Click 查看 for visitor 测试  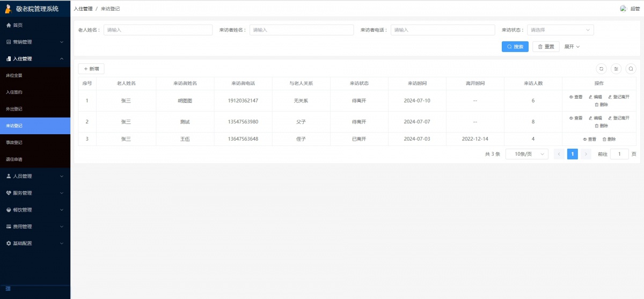click(x=575, y=118)
